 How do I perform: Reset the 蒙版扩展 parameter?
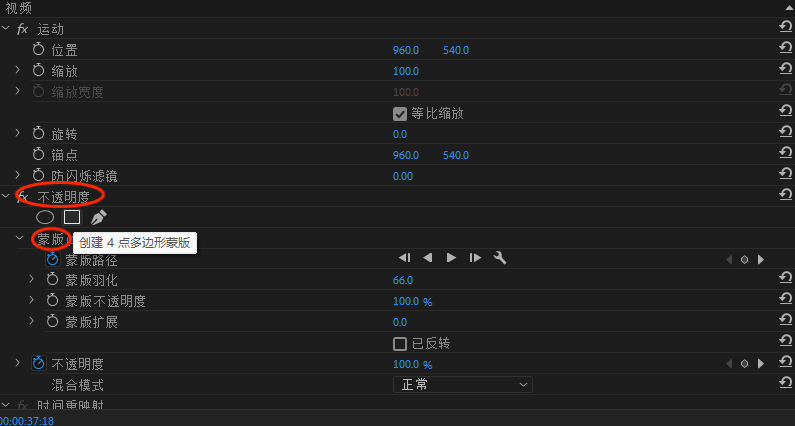785,320
